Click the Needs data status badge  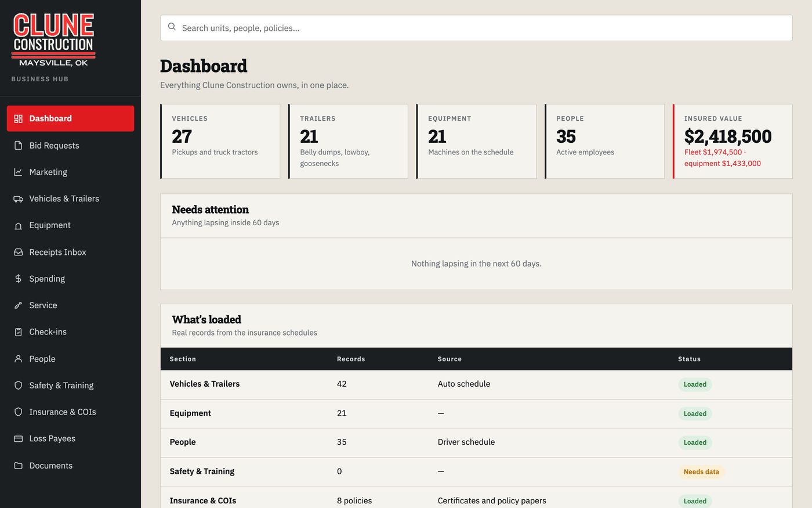701,471
